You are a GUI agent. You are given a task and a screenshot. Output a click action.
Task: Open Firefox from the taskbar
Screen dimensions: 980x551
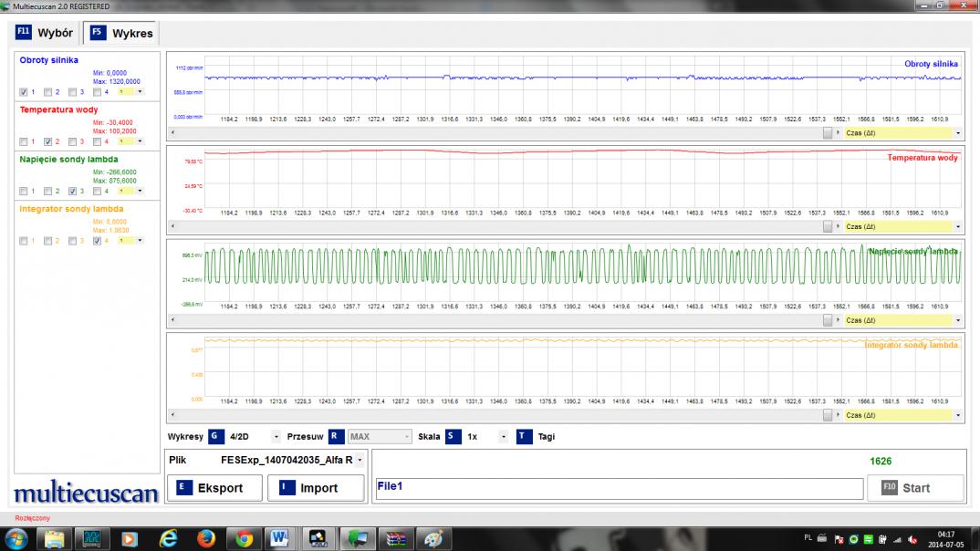[x=205, y=538]
